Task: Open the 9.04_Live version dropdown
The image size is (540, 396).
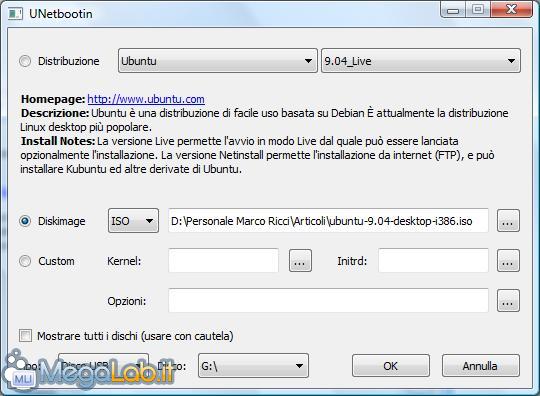Action: coord(421,61)
